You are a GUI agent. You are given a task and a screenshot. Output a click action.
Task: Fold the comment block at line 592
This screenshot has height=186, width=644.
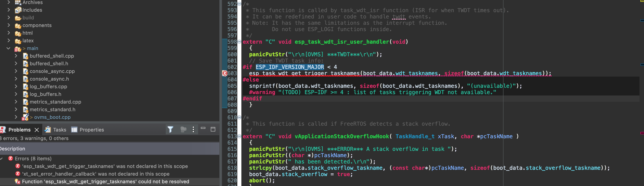[x=239, y=4]
